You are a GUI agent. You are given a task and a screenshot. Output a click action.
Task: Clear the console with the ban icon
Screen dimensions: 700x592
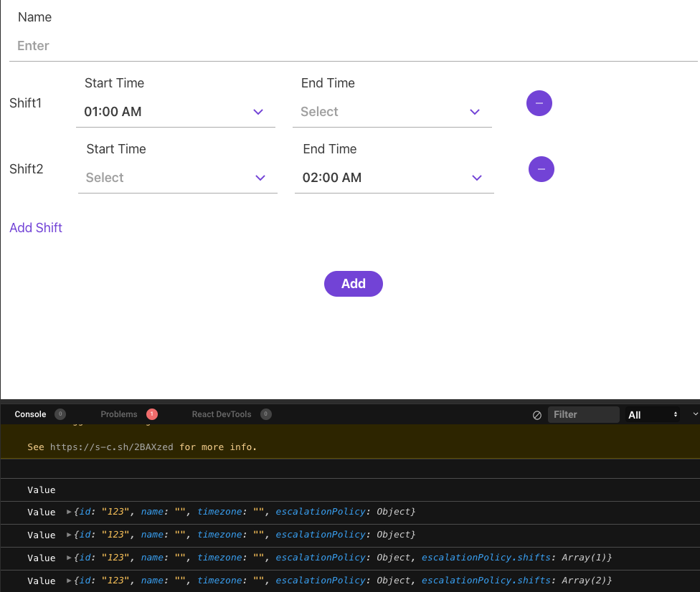point(537,414)
